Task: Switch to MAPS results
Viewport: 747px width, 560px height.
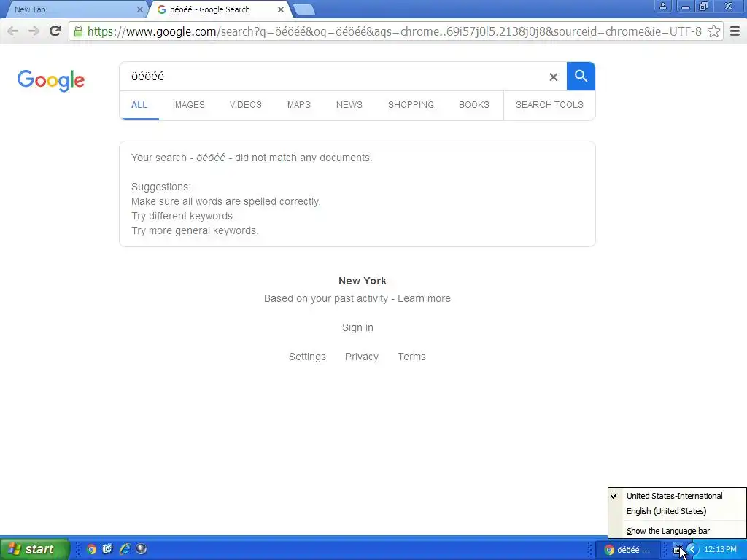Action: point(298,105)
